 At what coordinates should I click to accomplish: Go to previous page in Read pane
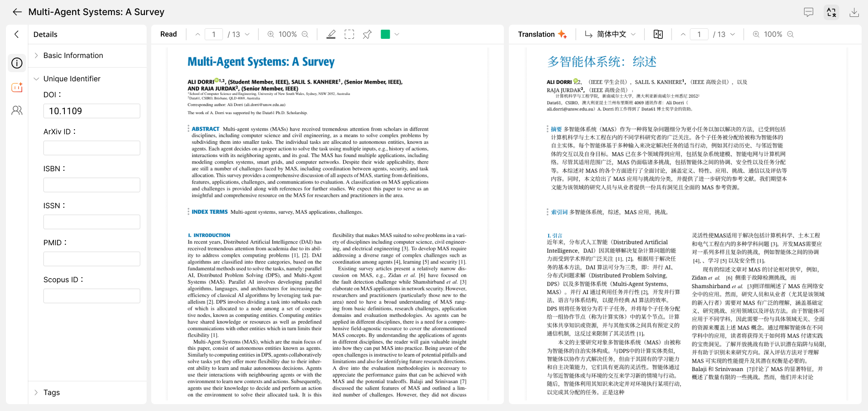tap(198, 34)
